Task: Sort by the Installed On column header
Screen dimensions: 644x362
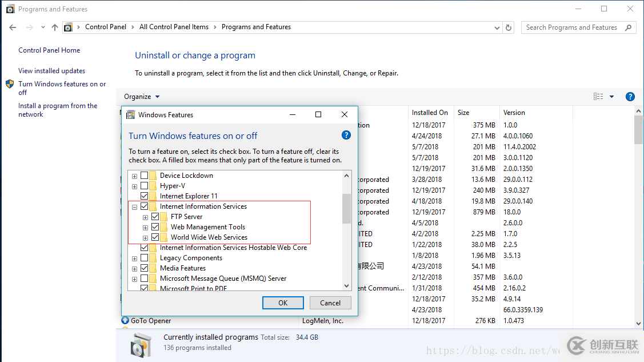Action: coord(430,113)
